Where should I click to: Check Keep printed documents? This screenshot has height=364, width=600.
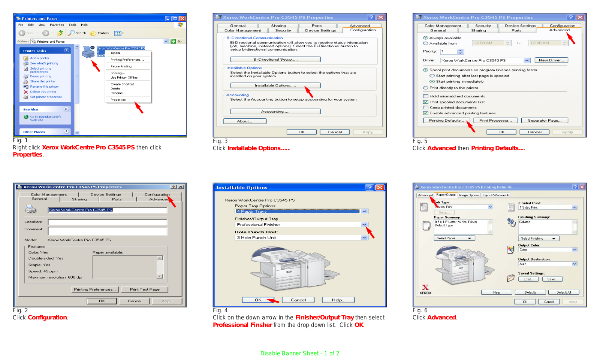pyautogui.click(x=425, y=107)
